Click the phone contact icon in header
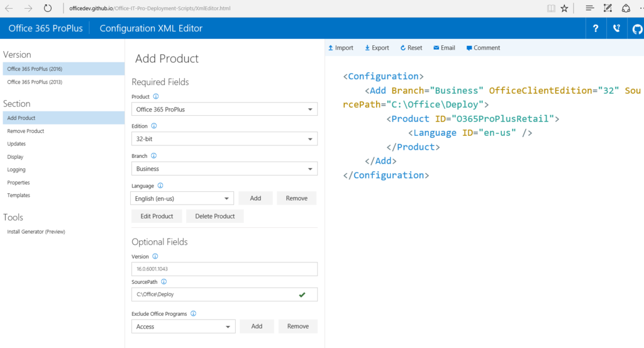The width and height of the screenshot is (644, 348). [616, 28]
